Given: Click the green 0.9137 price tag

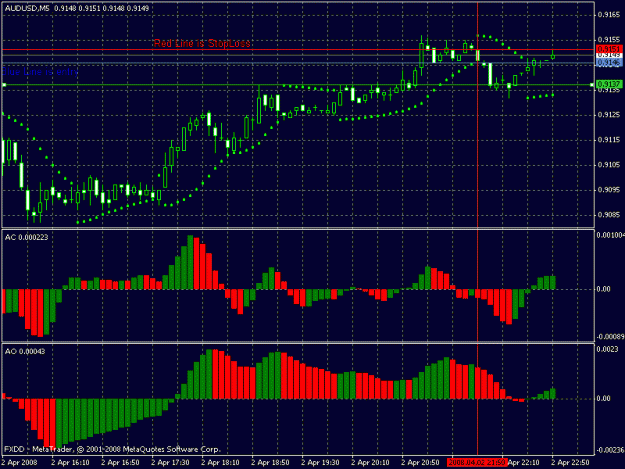Looking at the screenshot, I should 609,84.
